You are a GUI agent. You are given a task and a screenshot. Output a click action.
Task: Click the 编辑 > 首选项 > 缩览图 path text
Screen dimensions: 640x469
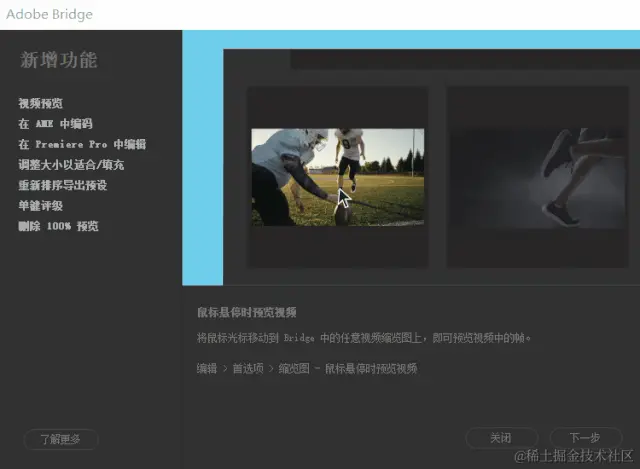(307, 369)
